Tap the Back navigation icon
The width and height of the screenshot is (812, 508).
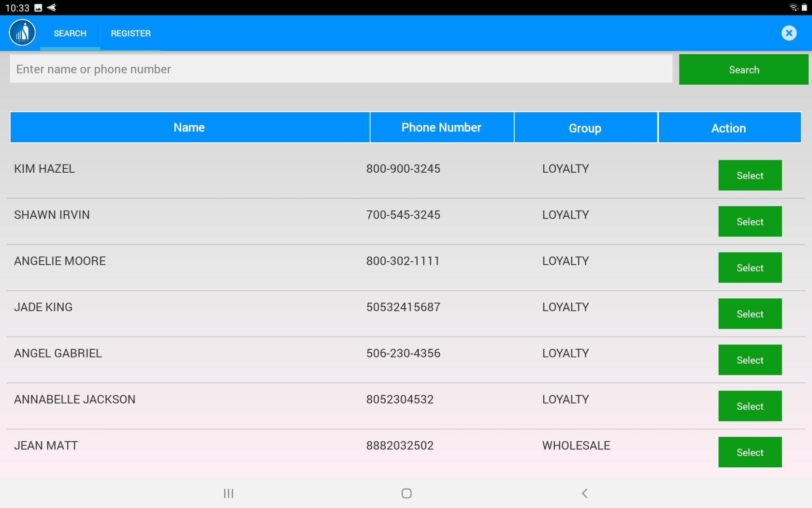pyautogui.click(x=584, y=493)
